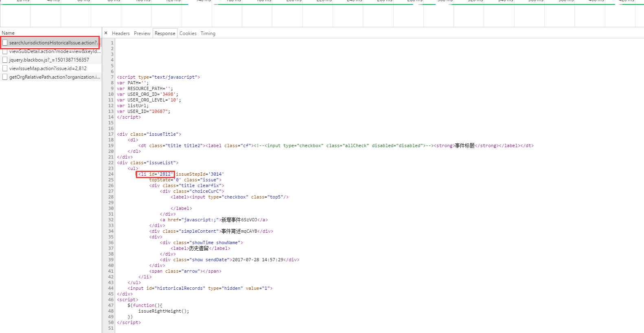The width and height of the screenshot is (644, 333).
Task: Click the USER_ID="10687" line
Action: click(x=144, y=111)
